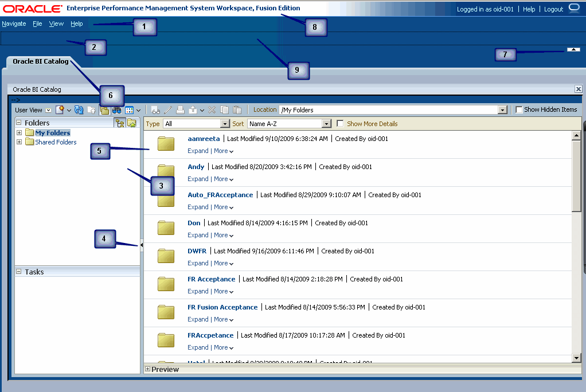Image resolution: width=586 pixels, height=392 pixels.
Task: Click the Export icon in the toolbar
Action: pyautogui.click(x=193, y=110)
